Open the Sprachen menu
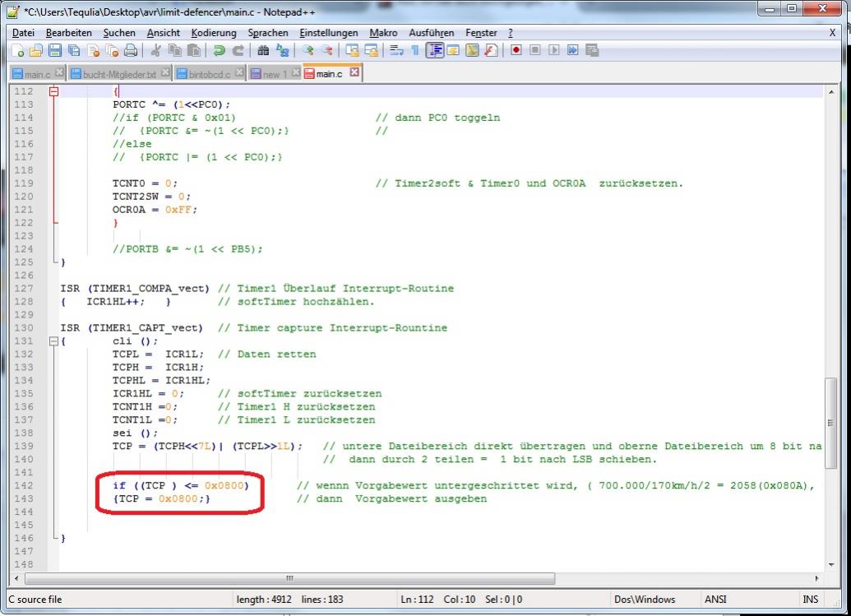851x616 pixels. [x=268, y=33]
